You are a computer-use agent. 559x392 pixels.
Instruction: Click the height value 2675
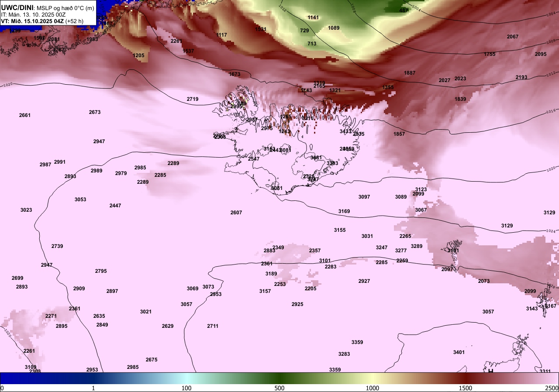(x=152, y=360)
